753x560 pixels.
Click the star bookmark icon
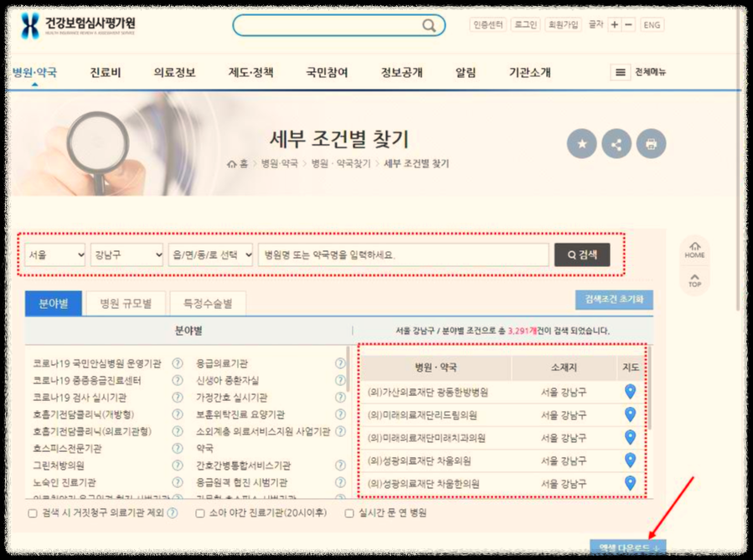(x=581, y=143)
